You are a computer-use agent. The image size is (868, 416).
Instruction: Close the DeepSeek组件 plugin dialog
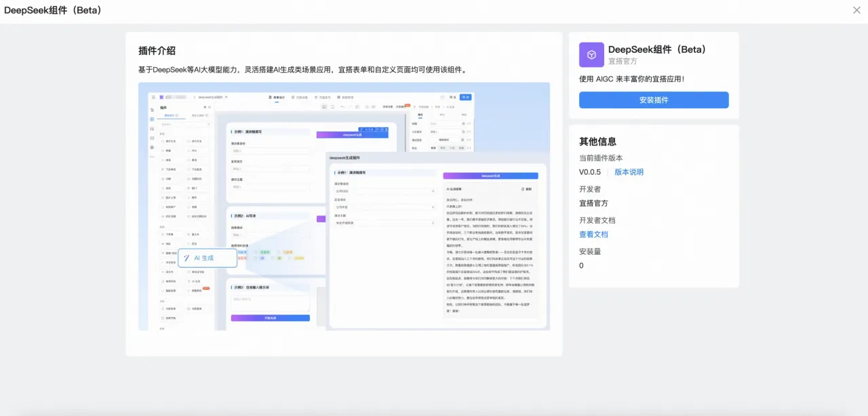click(x=856, y=10)
